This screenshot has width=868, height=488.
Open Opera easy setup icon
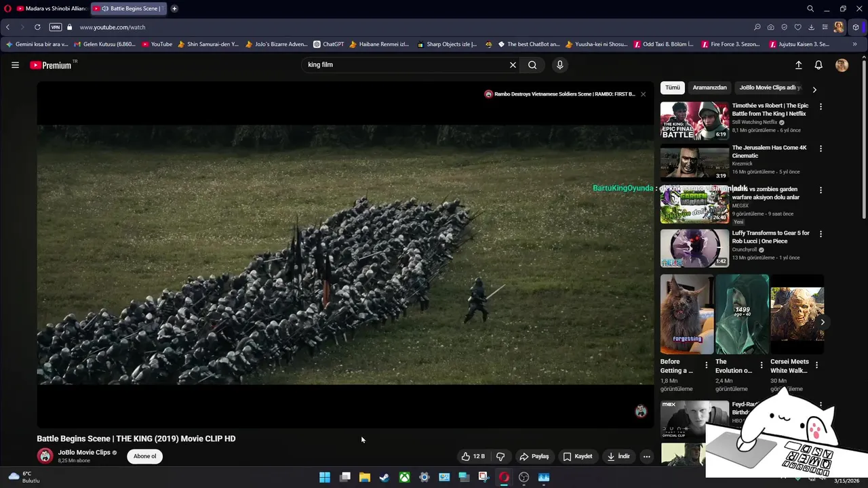click(x=825, y=27)
